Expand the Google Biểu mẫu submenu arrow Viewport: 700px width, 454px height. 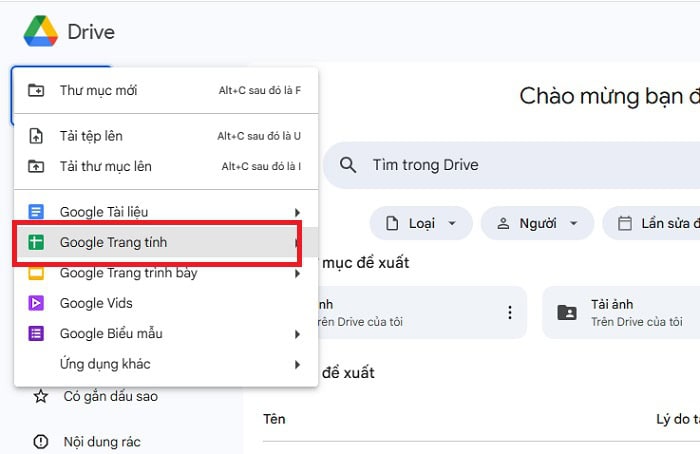tap(297, 334)
